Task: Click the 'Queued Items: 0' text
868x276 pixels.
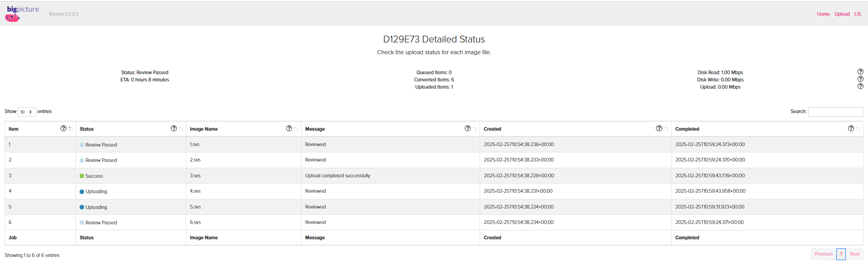Action: [434, 72]
